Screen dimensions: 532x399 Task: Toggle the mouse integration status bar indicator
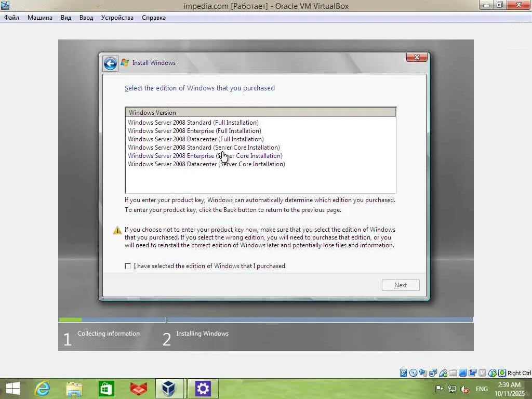(493, 373)
